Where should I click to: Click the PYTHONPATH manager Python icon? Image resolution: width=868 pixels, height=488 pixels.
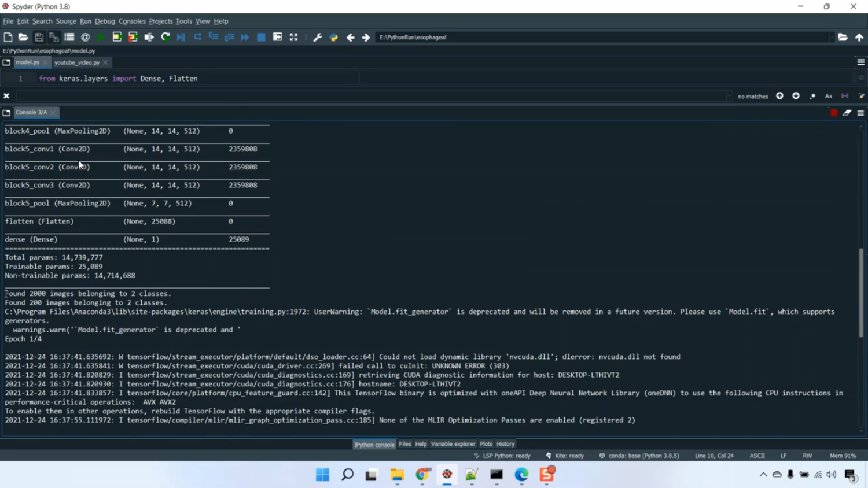point(334,37)
